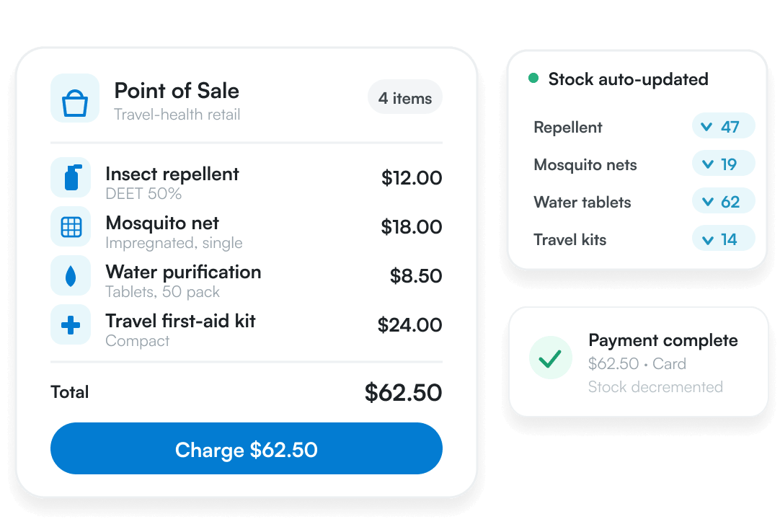Expand the Travel kits 14 chevron

707,240
